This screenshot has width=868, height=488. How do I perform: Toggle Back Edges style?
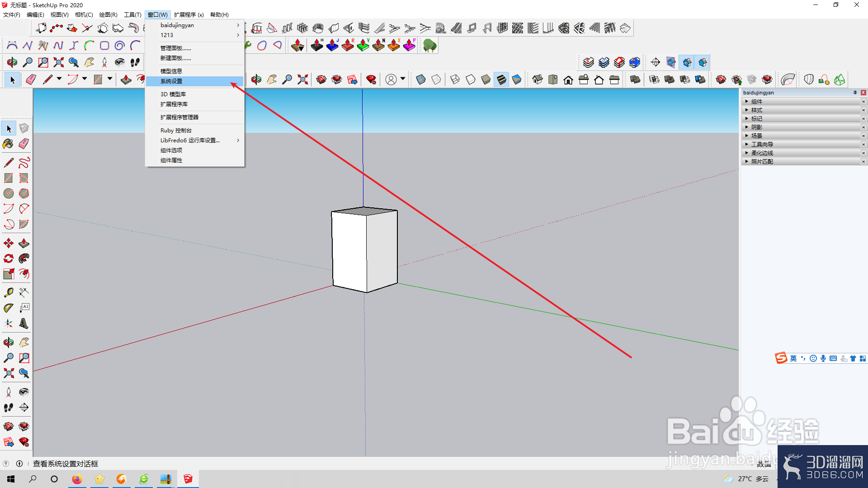436,80
